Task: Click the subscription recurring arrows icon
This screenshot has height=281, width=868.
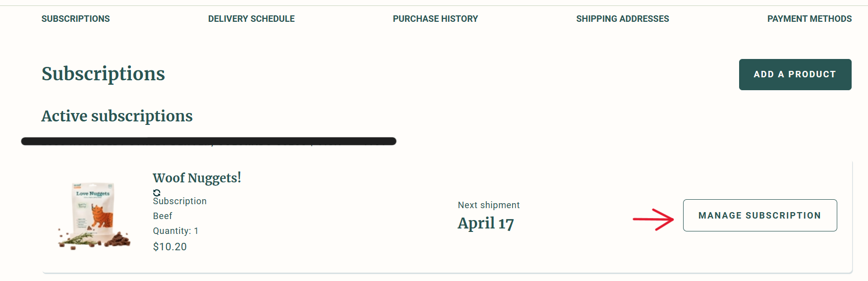Action: click(x=157, y=193)
